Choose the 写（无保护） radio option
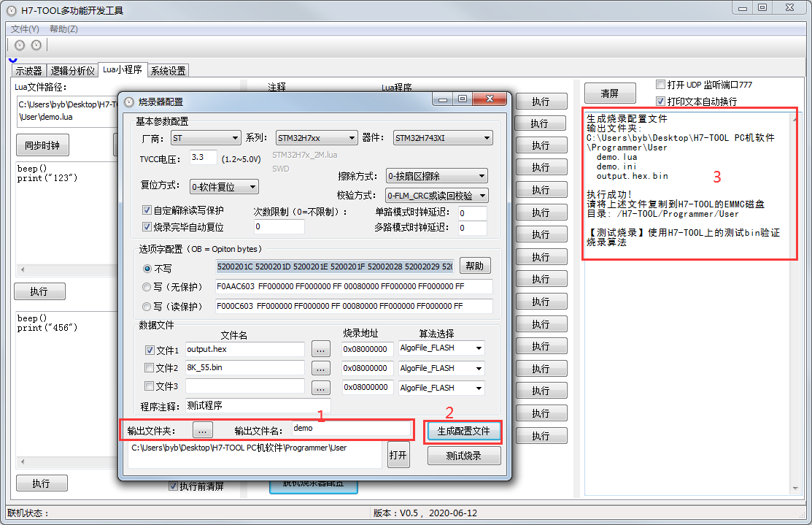 coord(147,287)
